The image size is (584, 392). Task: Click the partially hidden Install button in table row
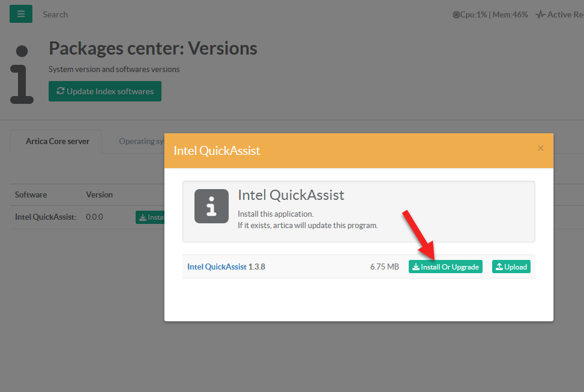click(x=150, y=217)
